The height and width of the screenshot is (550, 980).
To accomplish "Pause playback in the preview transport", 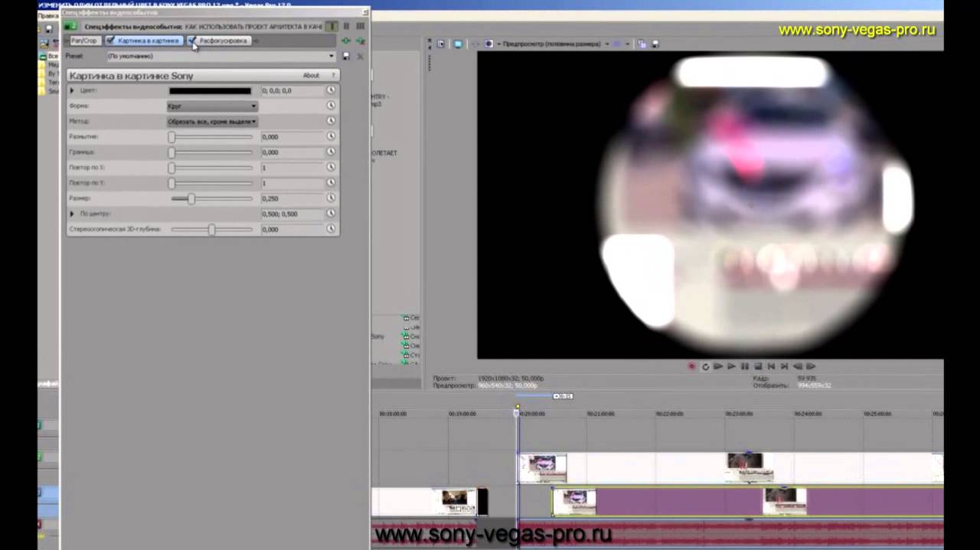I will [x=745, y=367].
